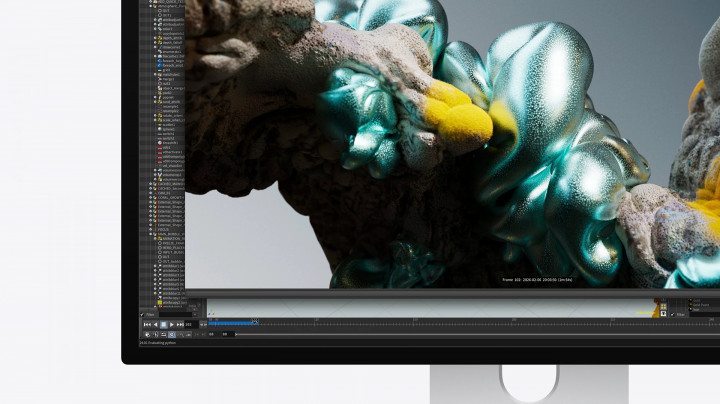The width and height of the screenshot is (720, 404).
Task: Click the frame stepper arrows beside frame field
Action: (x=203, y=325)
